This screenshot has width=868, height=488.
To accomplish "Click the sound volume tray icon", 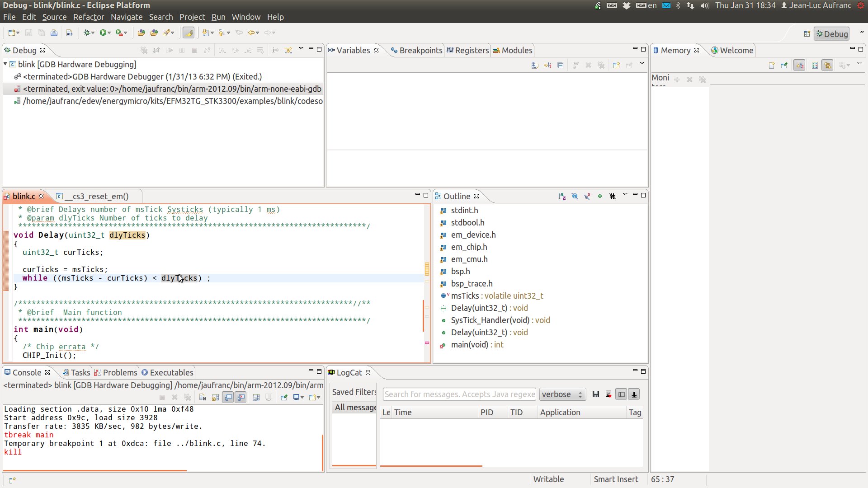I will click(704, 5).
